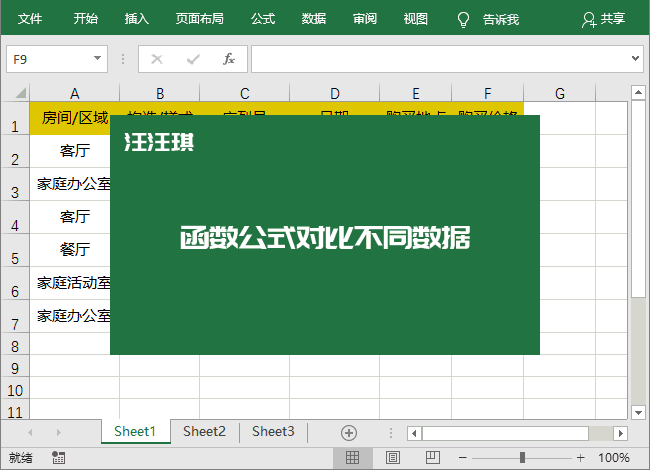Click the zoom slider handle
650x470 pixels.
click(522, 458)
